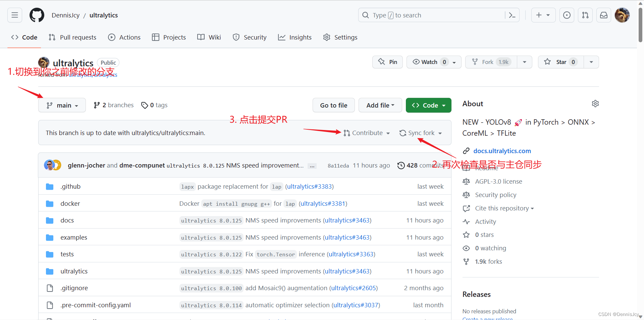644x320 pixels.
Task: Click the 0 tags link
Action: click(x=154, y=105)
